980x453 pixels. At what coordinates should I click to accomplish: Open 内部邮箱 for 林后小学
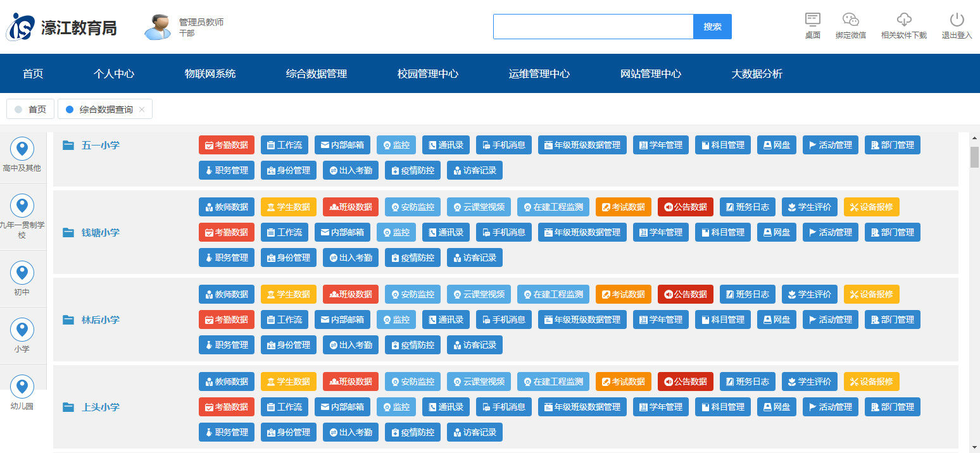[342, 320]
